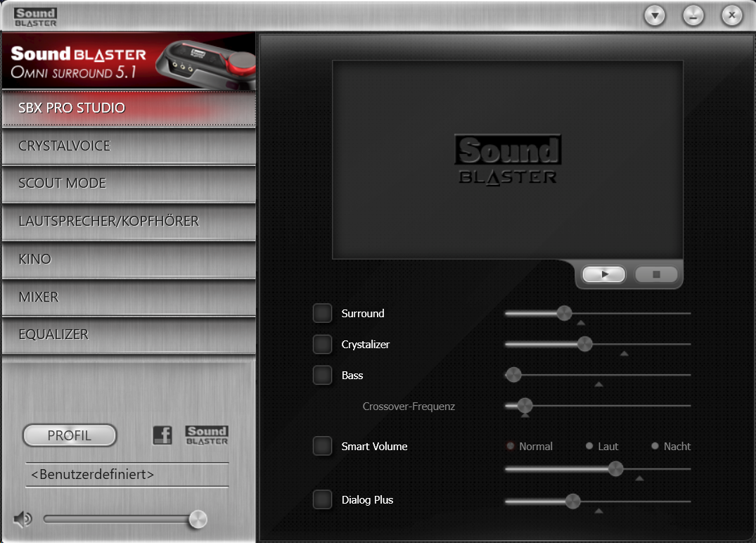Open the Facebook icon link
Screen dimensions: 756x543
point(162,435)
